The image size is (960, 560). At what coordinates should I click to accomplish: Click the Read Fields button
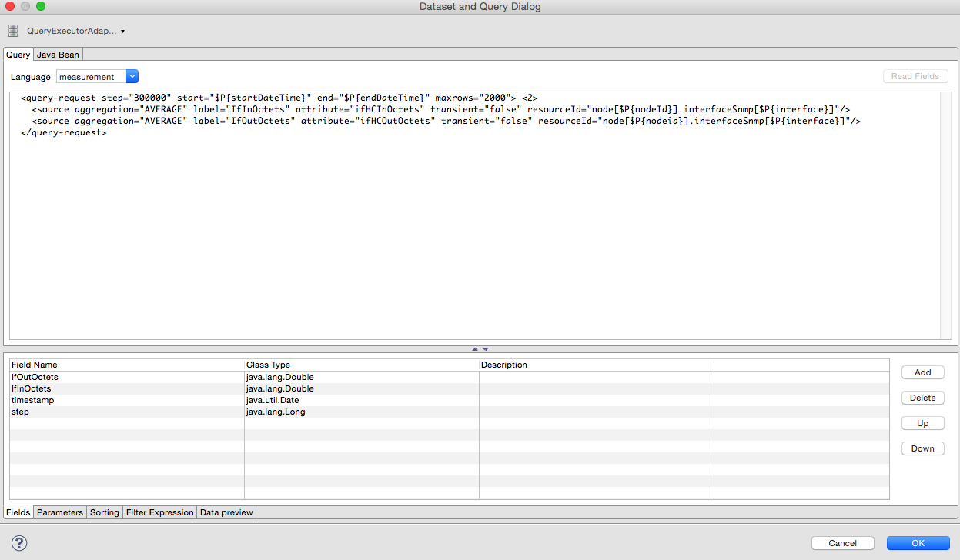coord(915,75)
